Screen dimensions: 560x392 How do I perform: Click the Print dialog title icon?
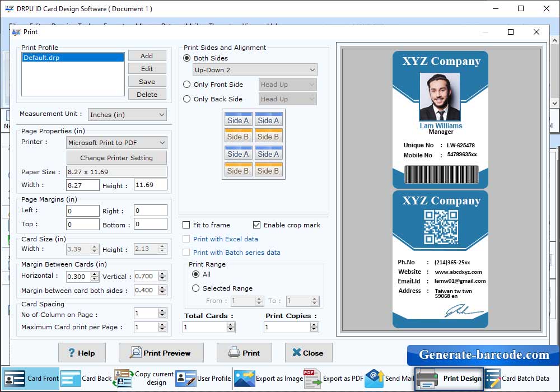tap(16, 32)
